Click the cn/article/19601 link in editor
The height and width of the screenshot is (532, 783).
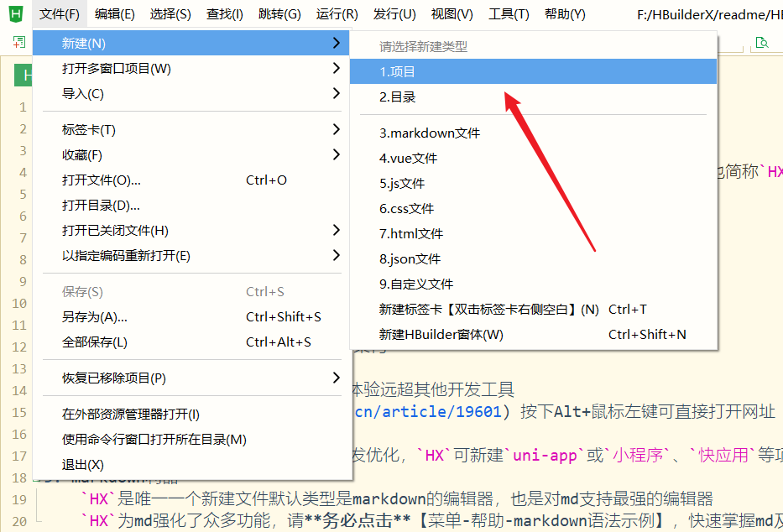tap(428, 411)
